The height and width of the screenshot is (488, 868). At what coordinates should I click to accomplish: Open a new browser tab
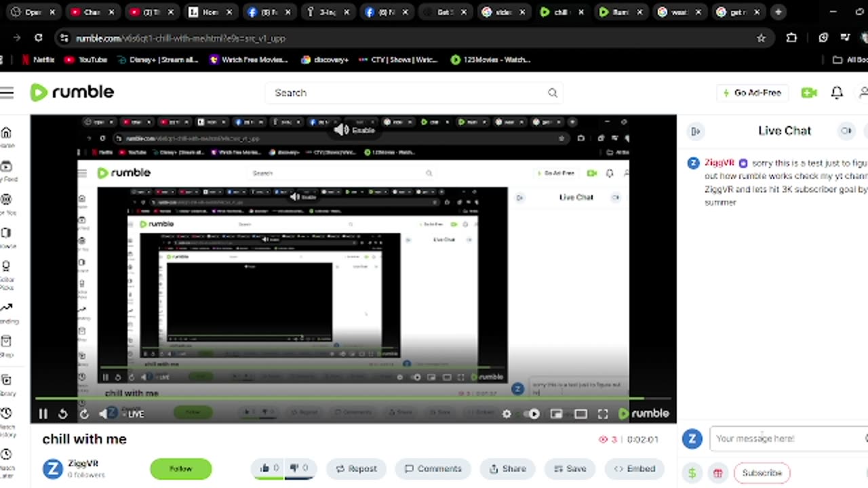(778, 12)
